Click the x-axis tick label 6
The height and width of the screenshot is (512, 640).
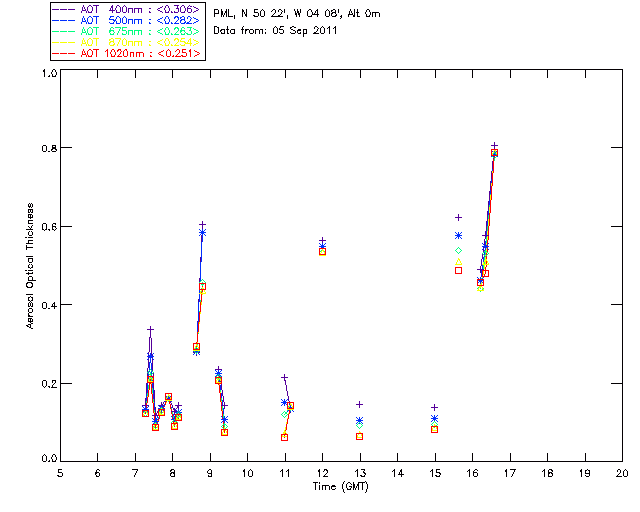[x=98, y=473]
